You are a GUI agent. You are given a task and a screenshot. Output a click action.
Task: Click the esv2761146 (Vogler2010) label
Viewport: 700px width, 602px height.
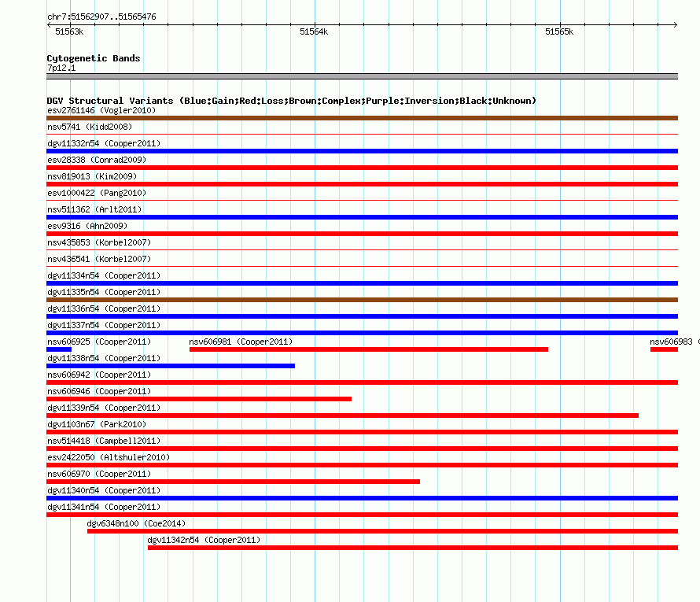tap(101, 110)
